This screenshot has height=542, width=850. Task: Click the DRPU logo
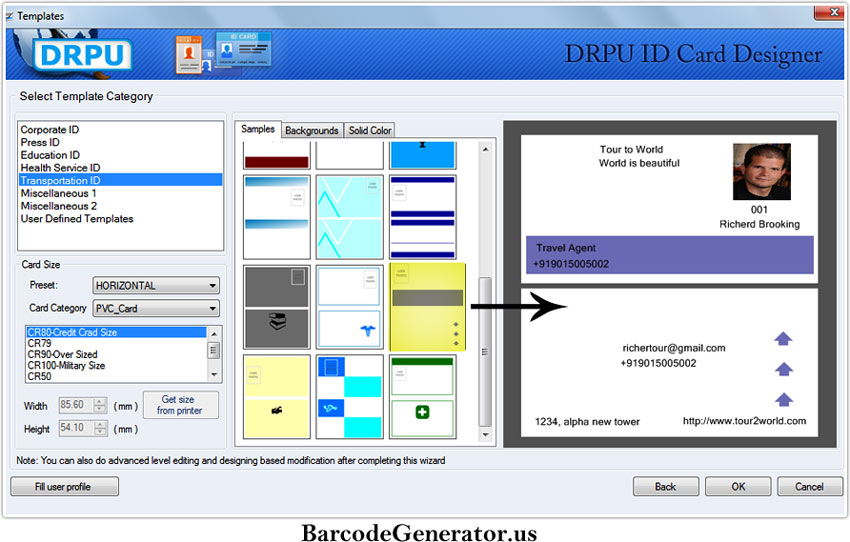coord(82,55)
